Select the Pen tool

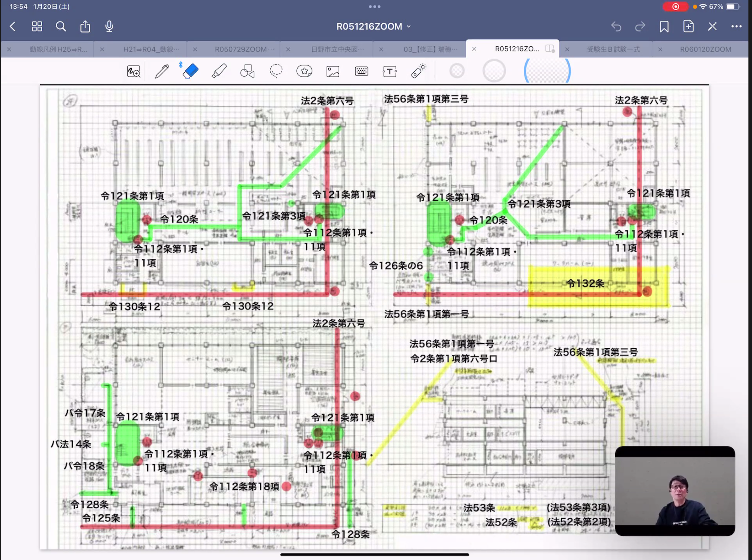pyautogui.click(x=162, y=72)
